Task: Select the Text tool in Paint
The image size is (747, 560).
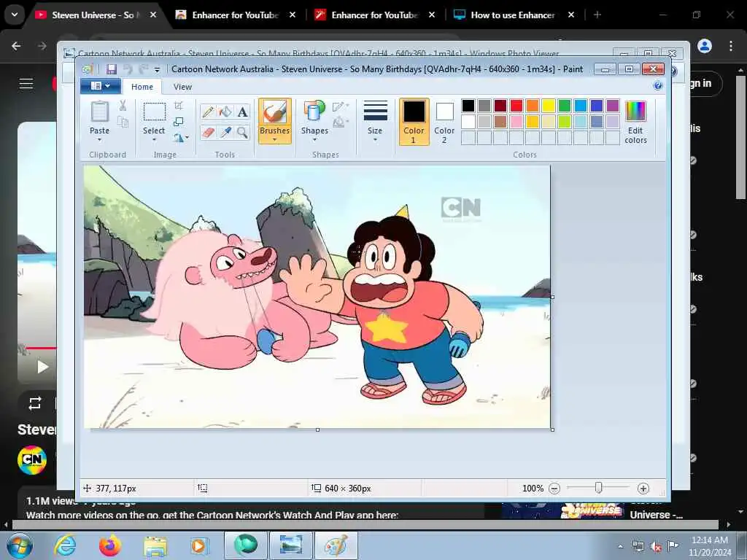Action: 242,112
